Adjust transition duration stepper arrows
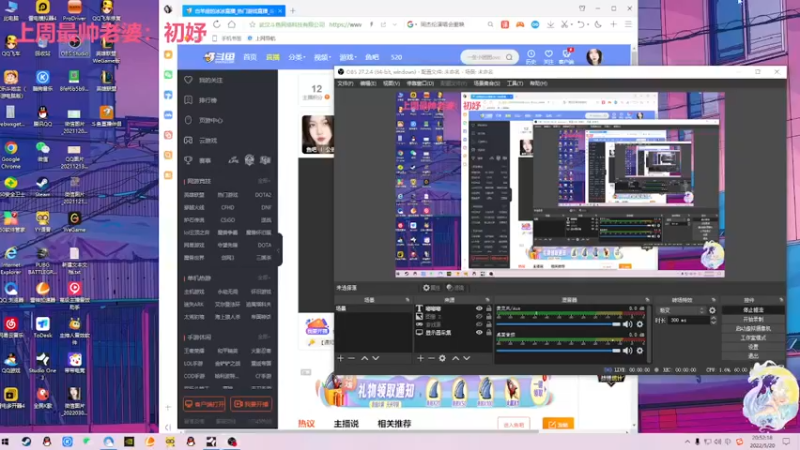This screenshot has width=800, height=450. [x=713, y=320]
